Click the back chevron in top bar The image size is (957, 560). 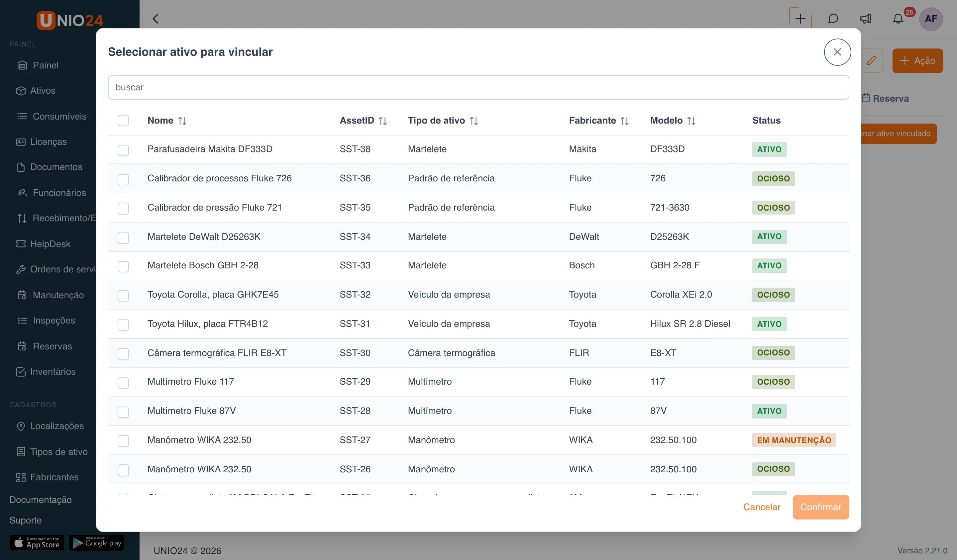(x=156, y=19)
